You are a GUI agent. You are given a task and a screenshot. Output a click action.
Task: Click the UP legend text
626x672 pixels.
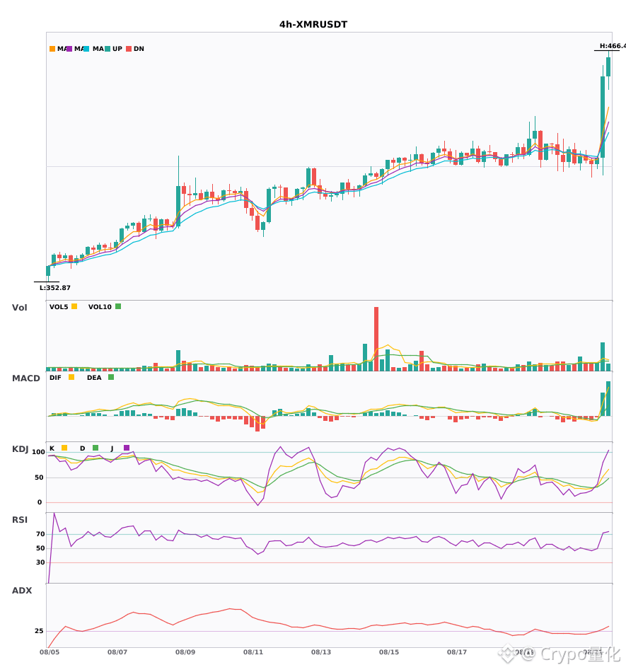[117, 49]
